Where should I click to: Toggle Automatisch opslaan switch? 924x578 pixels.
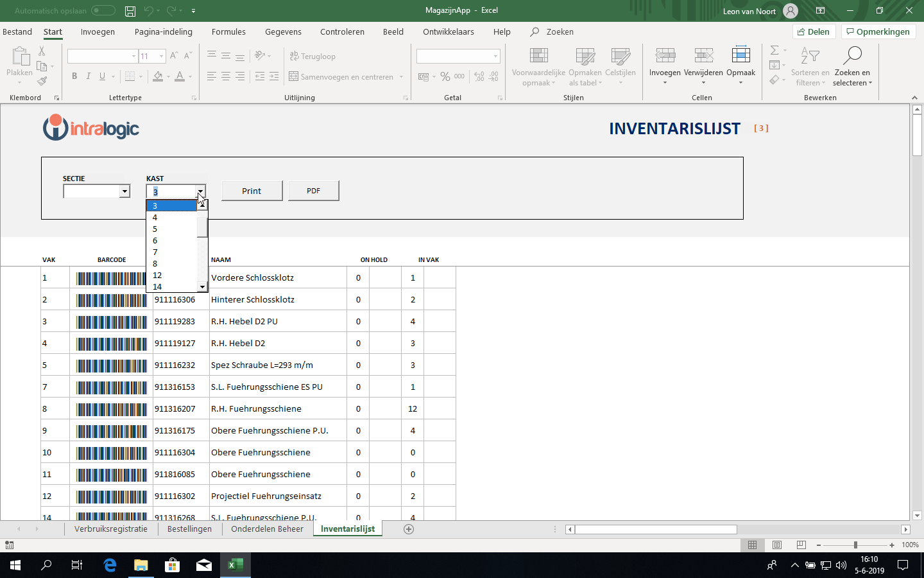click(x=103, y=11)
